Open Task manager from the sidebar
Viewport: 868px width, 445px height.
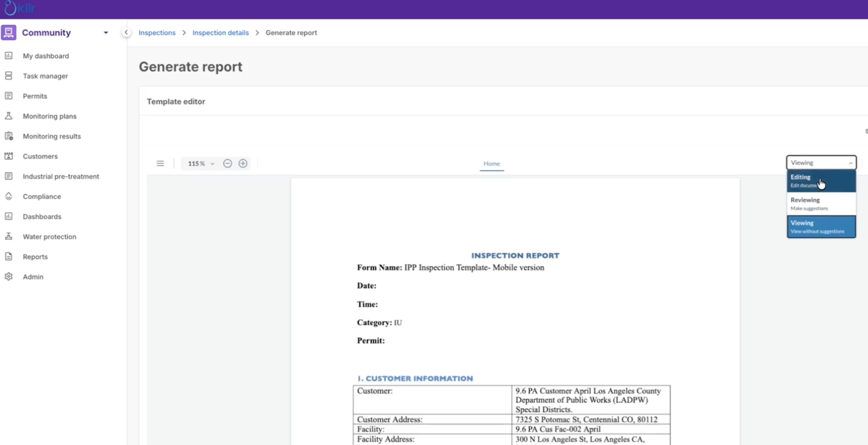pos(45,76)
